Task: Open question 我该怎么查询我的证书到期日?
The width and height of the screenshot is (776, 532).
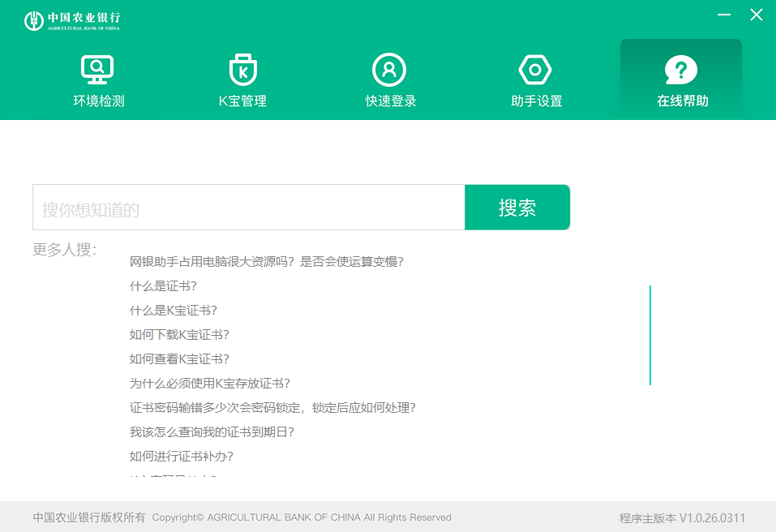Action: point(212,432)
